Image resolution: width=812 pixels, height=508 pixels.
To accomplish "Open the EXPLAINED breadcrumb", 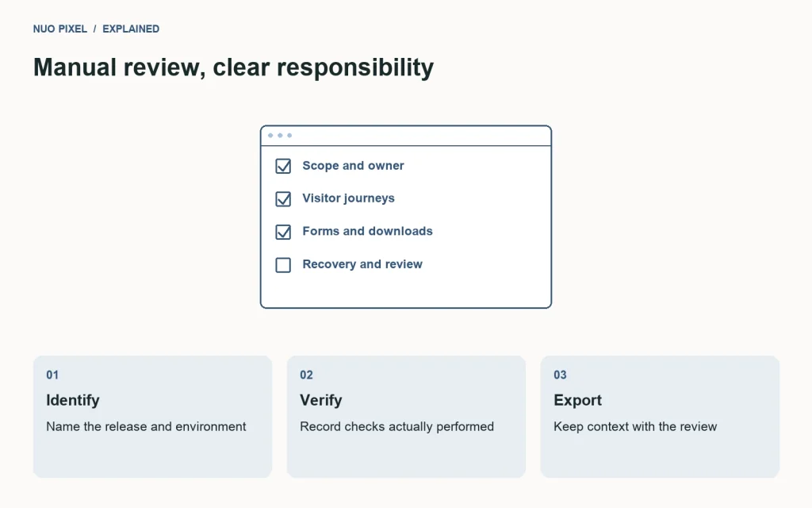I will (x=131, y=29).
